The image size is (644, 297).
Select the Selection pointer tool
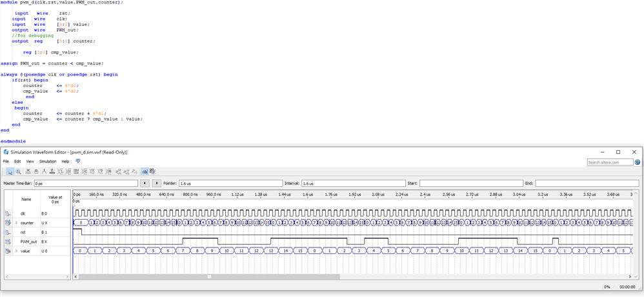click(x=10, y=171)
